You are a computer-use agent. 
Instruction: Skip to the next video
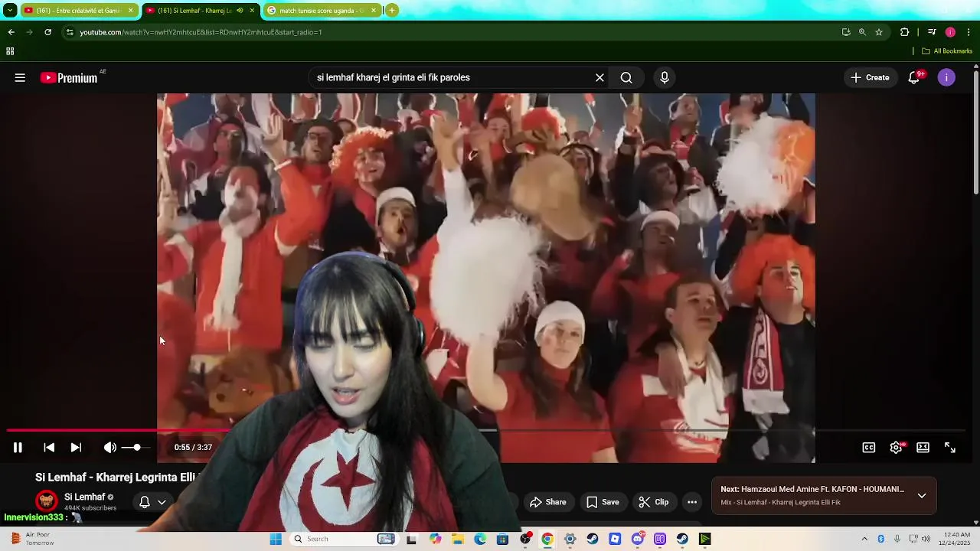tap(76, 448)
